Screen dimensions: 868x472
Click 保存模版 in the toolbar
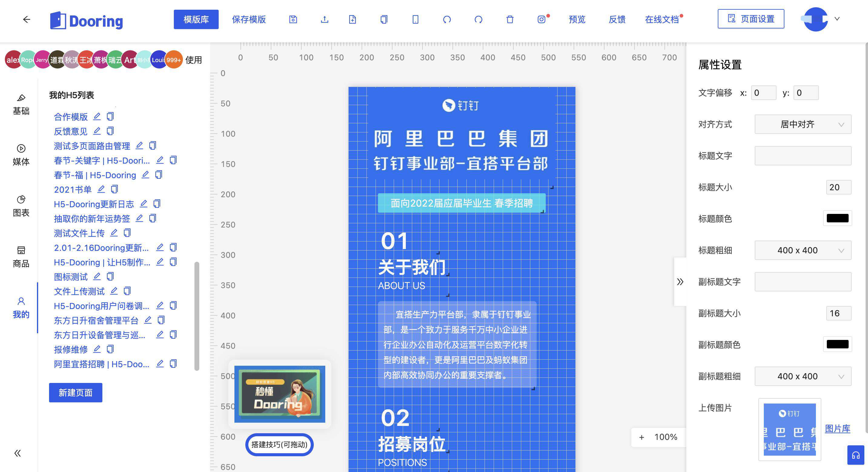249,19
